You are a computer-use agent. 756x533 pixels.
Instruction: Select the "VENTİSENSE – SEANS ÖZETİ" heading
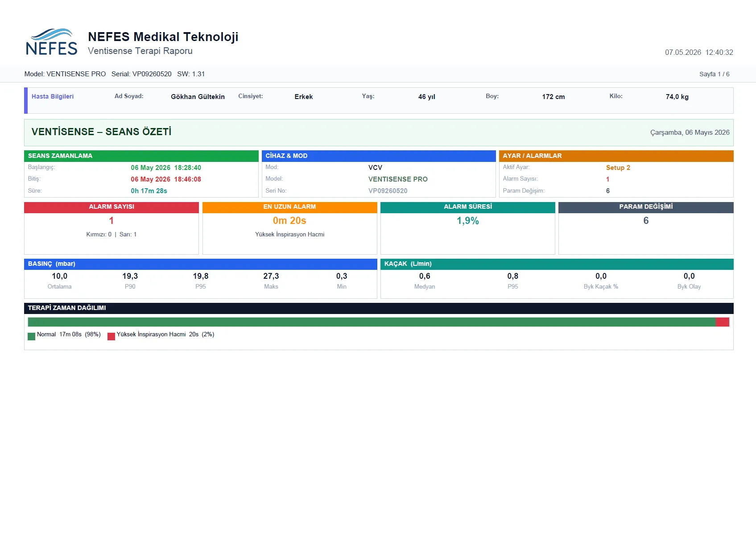pyautogui.click(x=101, y=132)
